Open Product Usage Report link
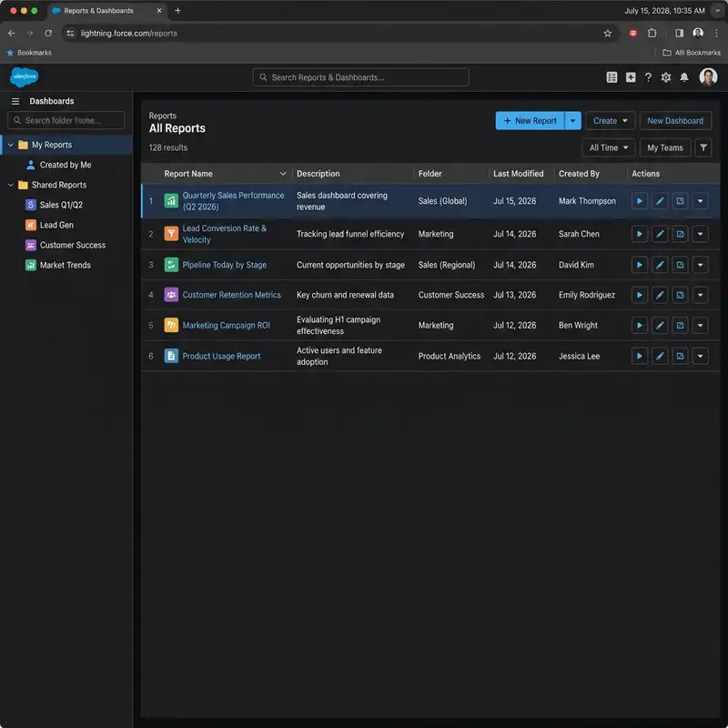Image resolution: width=728 pixels, height=728 pixels. [221, 356]
